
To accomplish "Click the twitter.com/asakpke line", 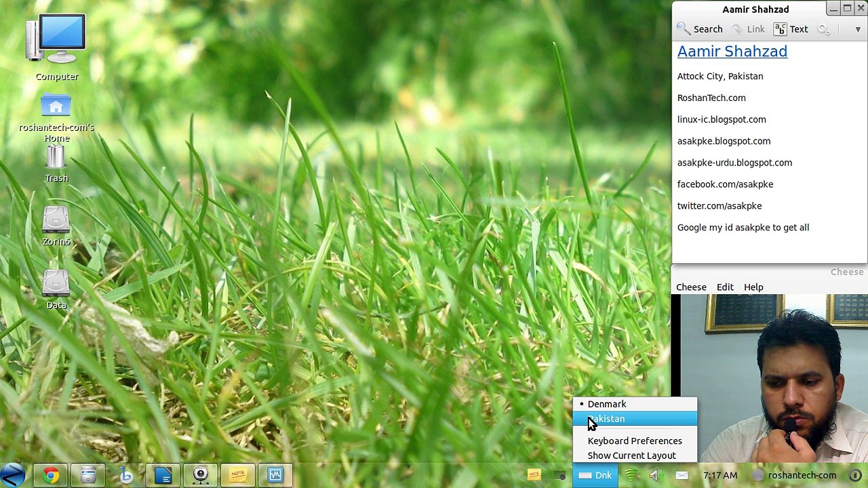I will [x=719, y=206].
